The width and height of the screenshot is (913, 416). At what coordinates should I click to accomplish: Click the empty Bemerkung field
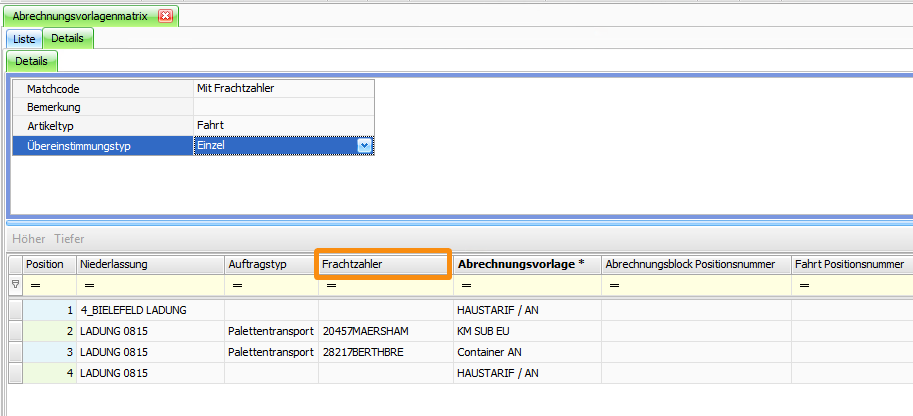(284, 107)
